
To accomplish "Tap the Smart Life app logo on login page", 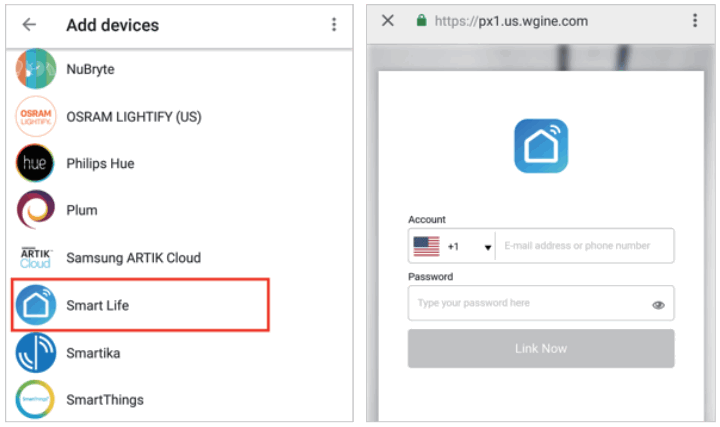I will (x=541, y=146).
